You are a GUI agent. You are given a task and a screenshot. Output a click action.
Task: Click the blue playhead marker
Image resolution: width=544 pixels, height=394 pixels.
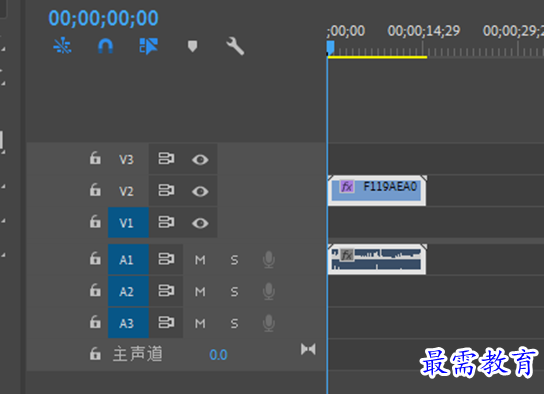(x=330, y=48)
